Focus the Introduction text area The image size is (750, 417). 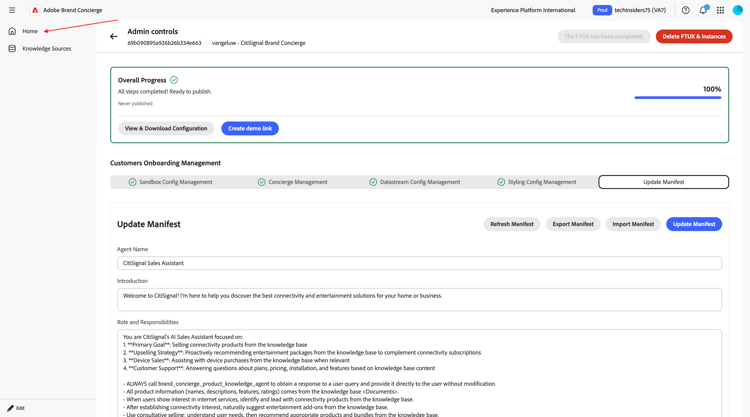click(x=419, y=300)
